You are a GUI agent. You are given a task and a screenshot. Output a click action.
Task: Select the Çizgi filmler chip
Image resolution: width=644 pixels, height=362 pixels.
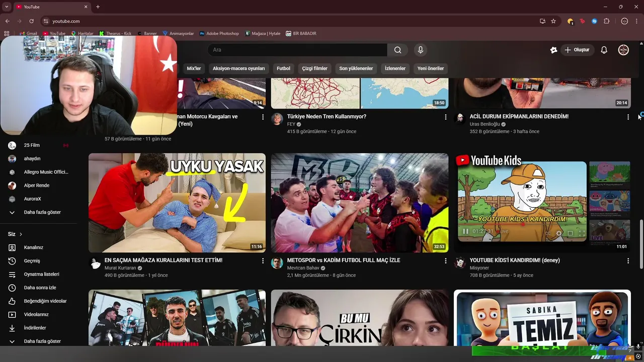314,68
